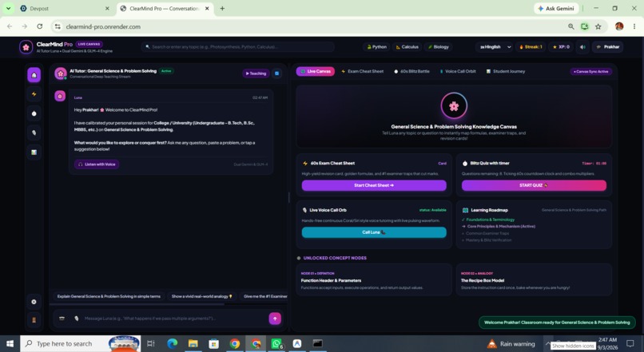Click the AI Tutor header avatar
Screen dimensions: 644x352
coord(61,73)
